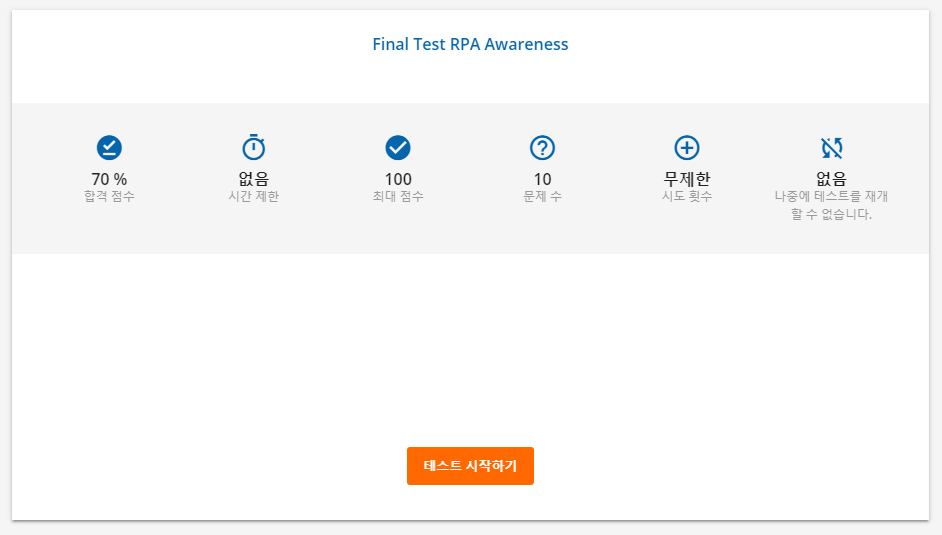Click the 무제한 attempts value
The image size is (942, 535).
(687, 179)
